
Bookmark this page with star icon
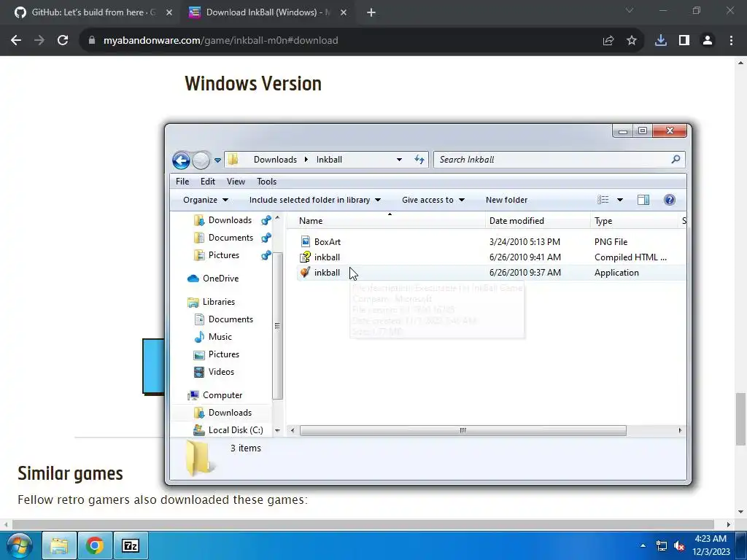coord(632,41)
